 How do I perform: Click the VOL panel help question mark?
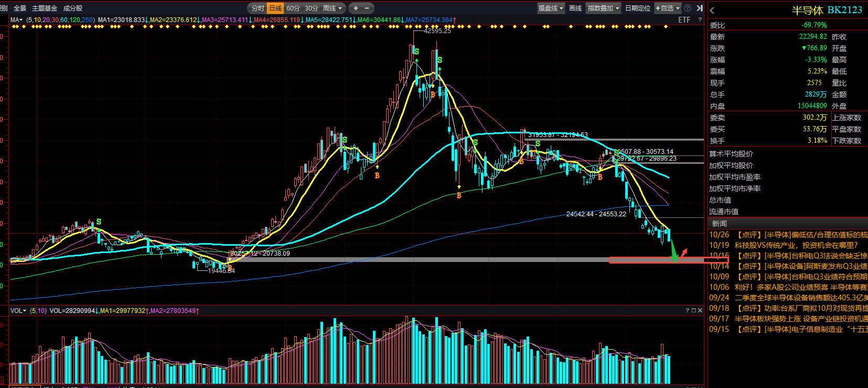click(687, 310)
